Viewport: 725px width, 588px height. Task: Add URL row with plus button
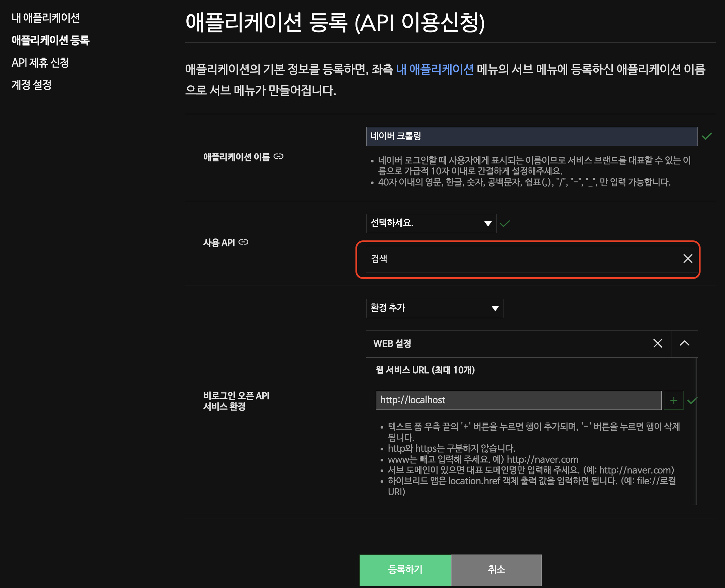tap(673, 400)
